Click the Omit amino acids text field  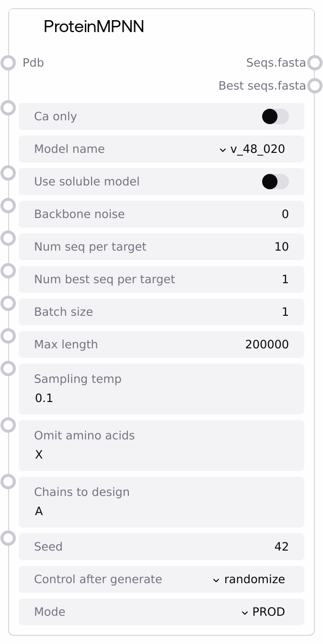point(161,454)
